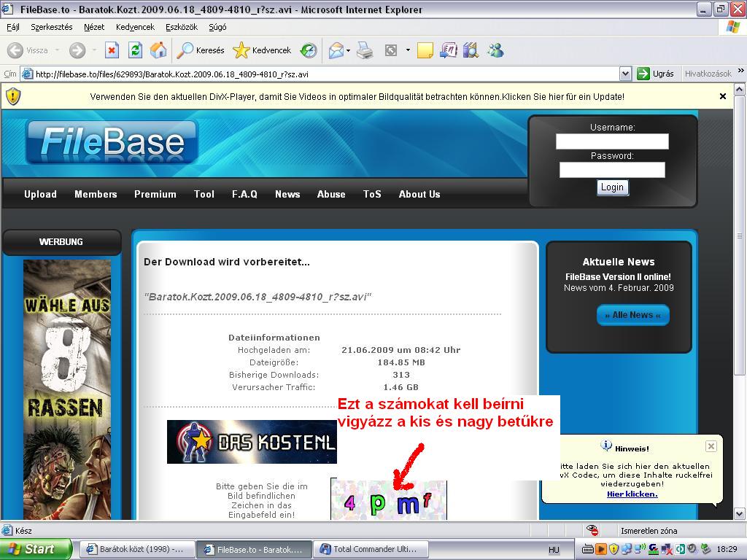Viewport: 747px width, 560px height.
Task: Click the wireless network tray icon
Action: coord(639,549)
